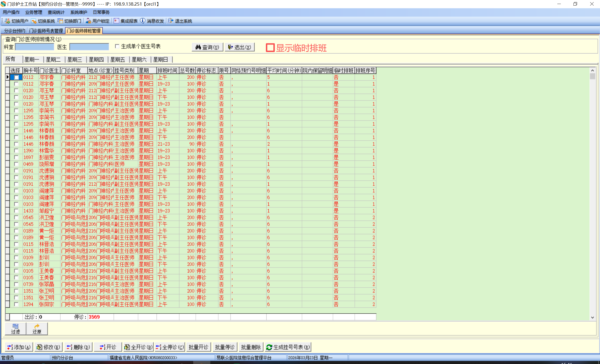600x364 pixels.
Task: Click the 科室 input field
Action: [34, 47]
